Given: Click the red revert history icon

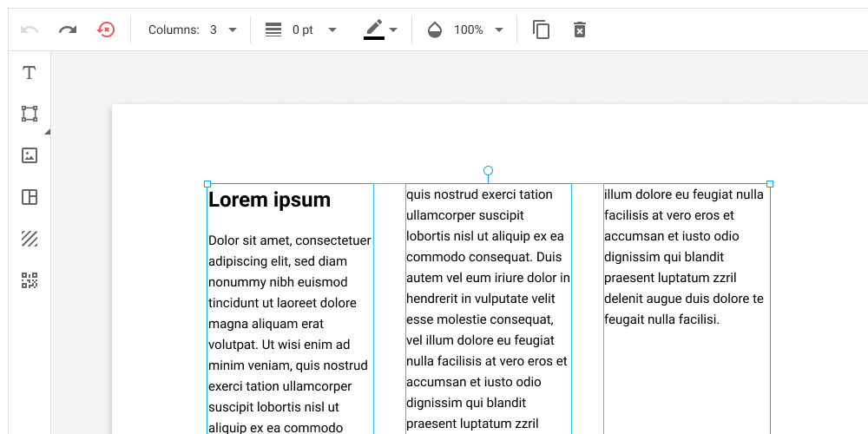Looking at the screenshot, I should coord(105,30).
